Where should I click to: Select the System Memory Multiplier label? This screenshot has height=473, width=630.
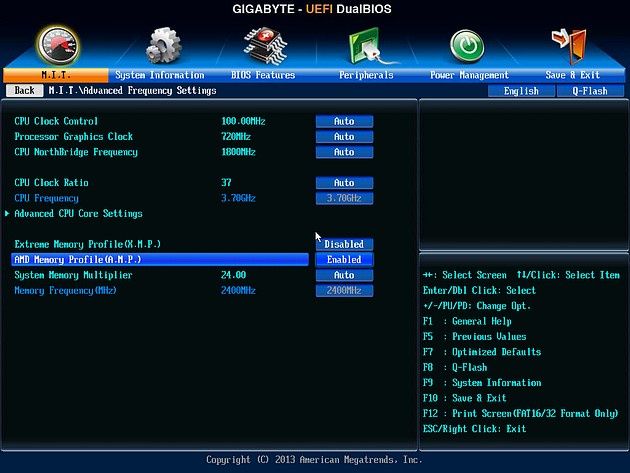point(74,275)
